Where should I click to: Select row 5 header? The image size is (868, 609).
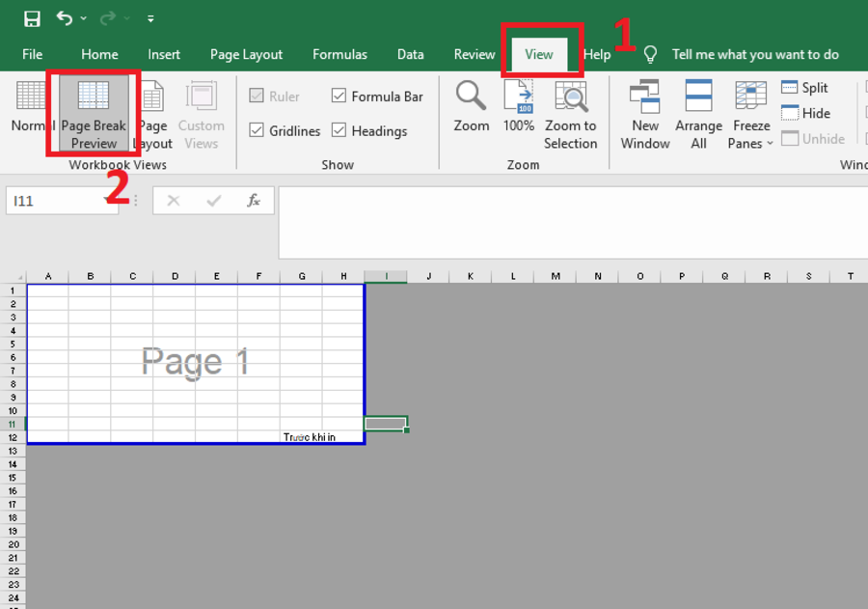[13, 345]
